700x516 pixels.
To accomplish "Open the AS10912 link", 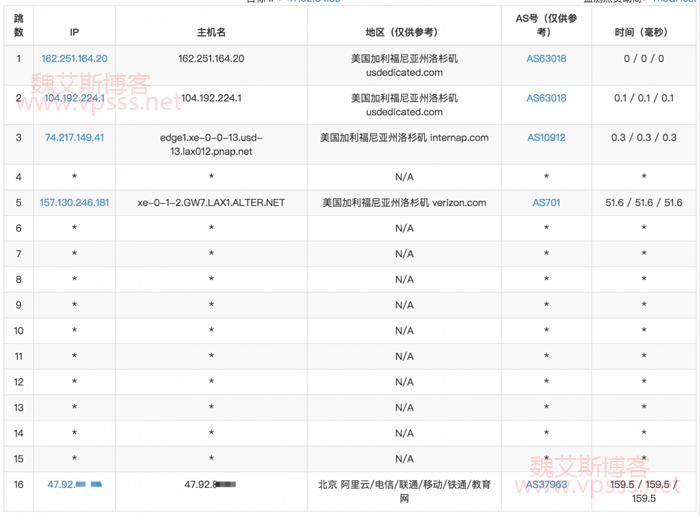I will point(546,137).
